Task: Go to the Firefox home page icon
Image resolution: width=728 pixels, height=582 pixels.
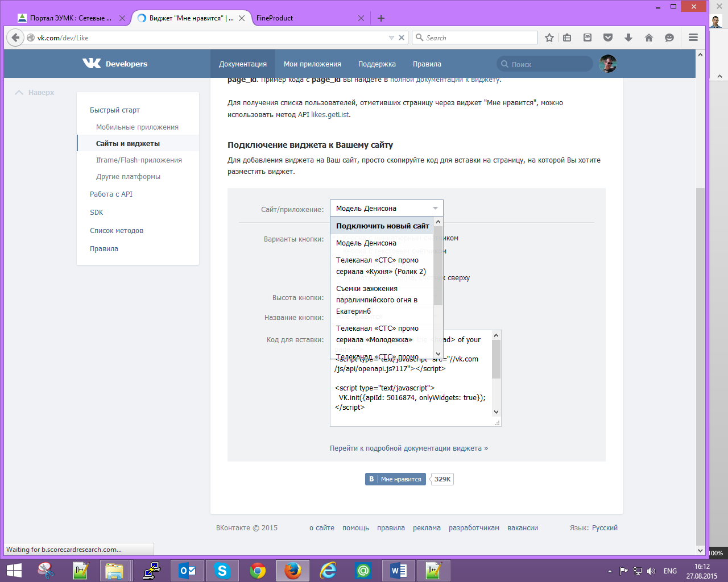Action: click(649, 38)
